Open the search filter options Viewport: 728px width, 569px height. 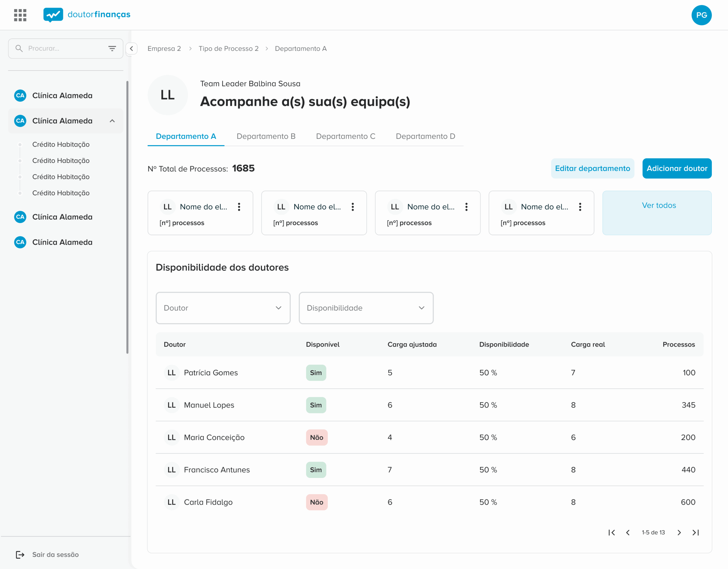pyautogui.click(x=112, y=48)
